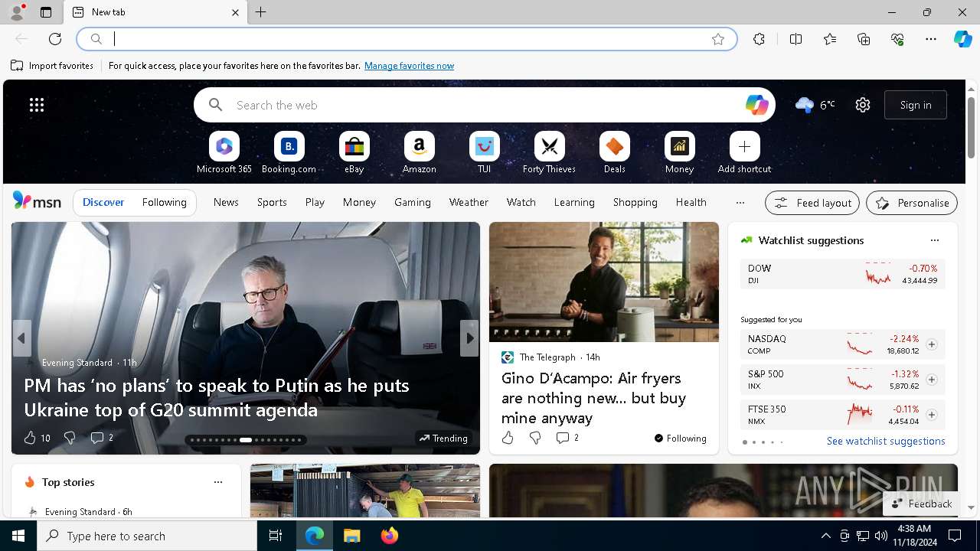980x551 pixels.
Task: Open Task View on the taskbar
Action: tap(276, 536)
